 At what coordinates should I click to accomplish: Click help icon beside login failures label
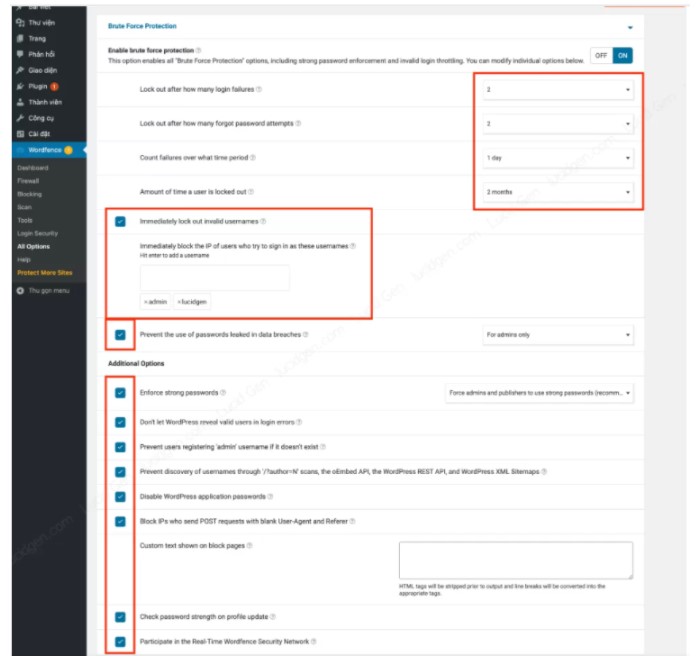[x=259, y=90]
